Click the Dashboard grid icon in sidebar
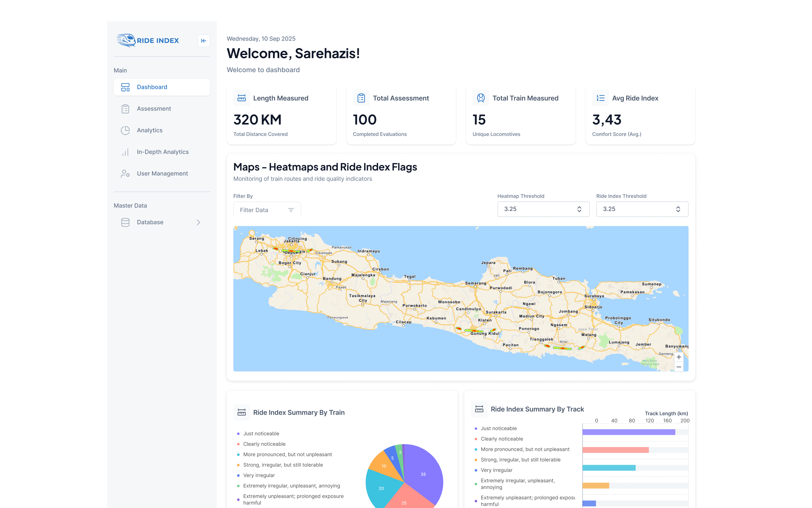 point(125,87)
